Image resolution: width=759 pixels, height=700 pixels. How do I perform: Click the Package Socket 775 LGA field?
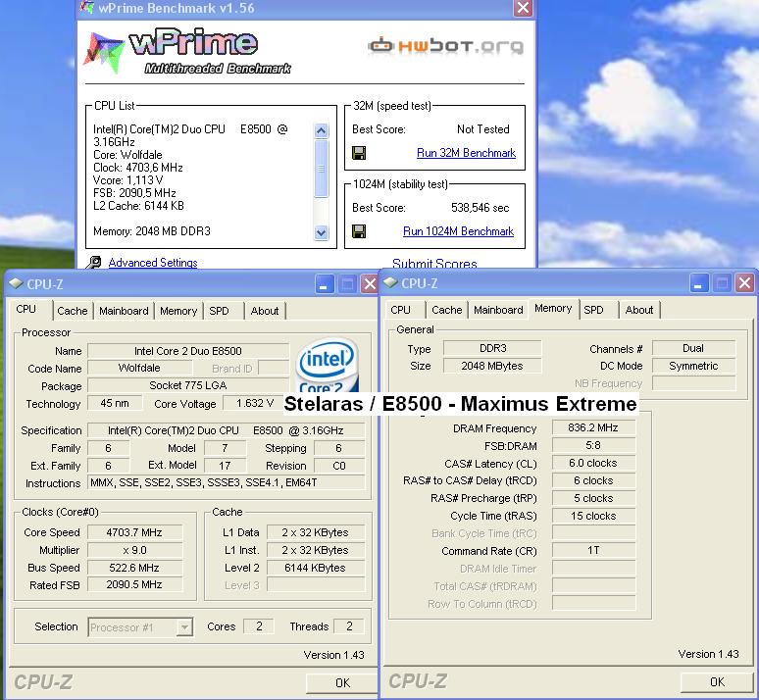[x=188, y=385]
